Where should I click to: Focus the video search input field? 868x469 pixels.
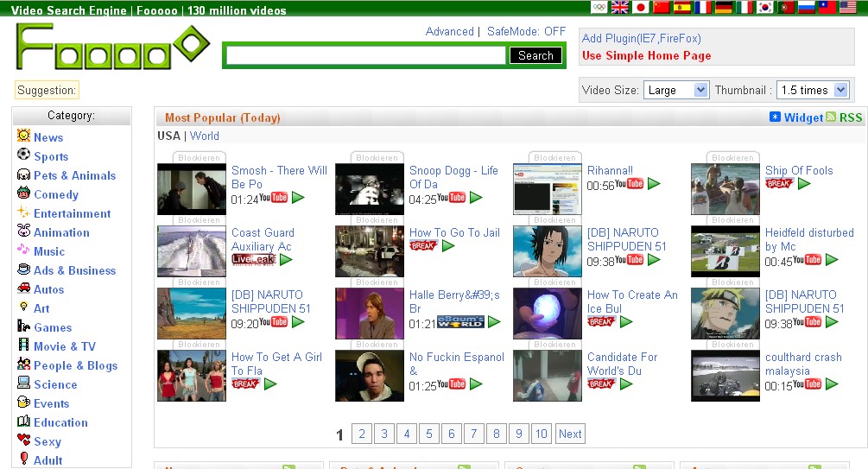[x=366, y=55]
